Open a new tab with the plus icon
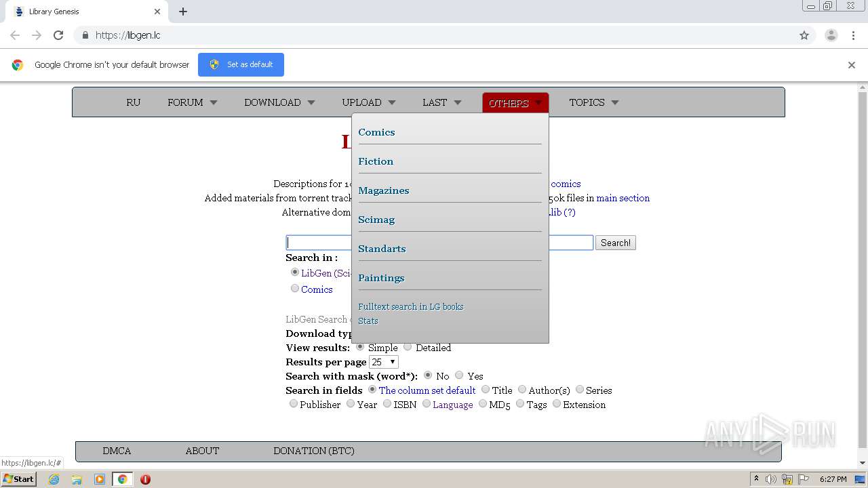Viewport: 868px width, 488px height. pos(183,12)
